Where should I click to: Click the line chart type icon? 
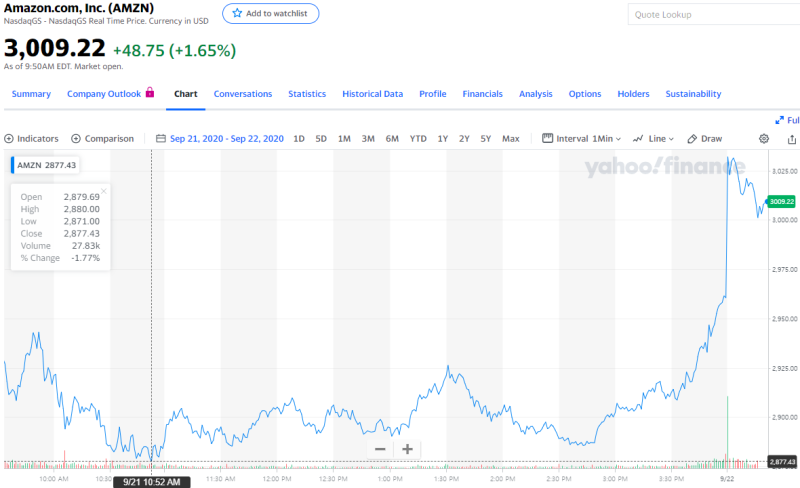(x=638, y=139)
